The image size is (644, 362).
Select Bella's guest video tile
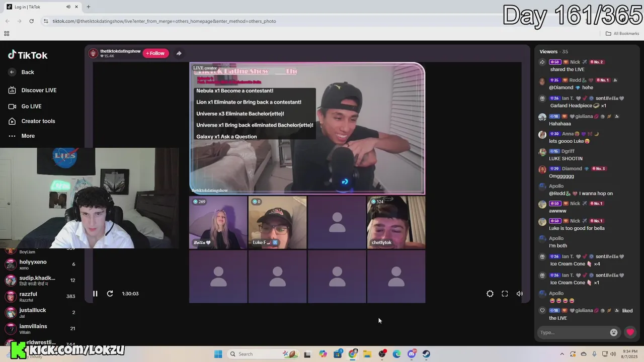(218, 223)
